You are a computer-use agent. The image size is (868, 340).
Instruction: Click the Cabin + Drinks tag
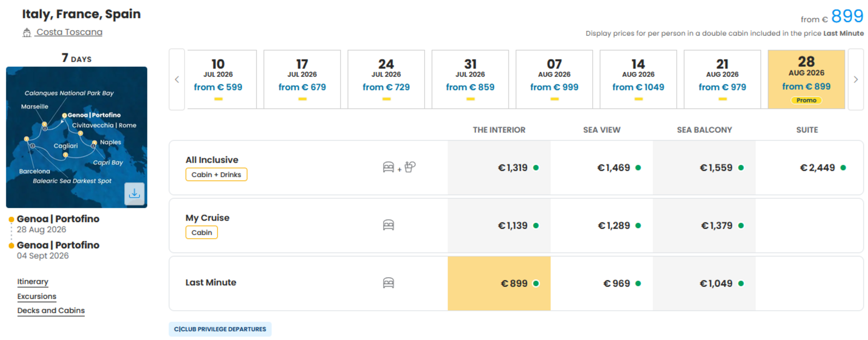216,175
